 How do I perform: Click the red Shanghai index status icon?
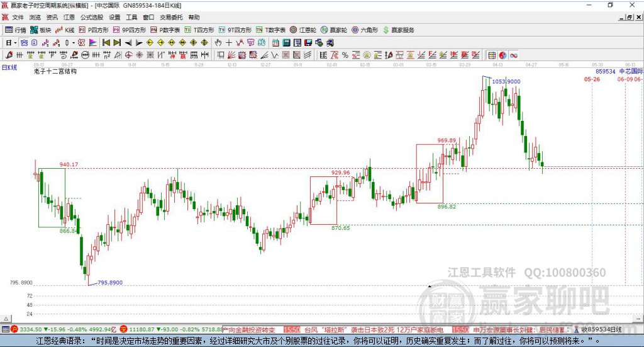point(14,329)
